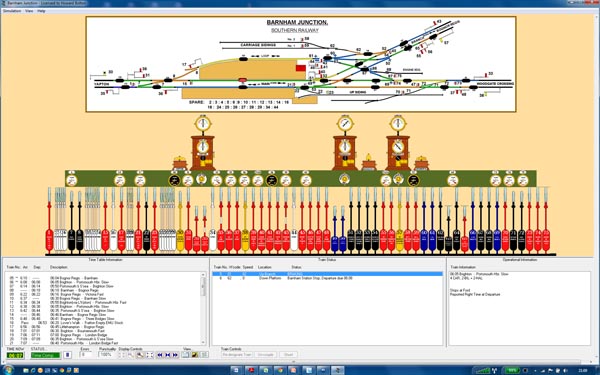Click the third View panel icon
The height and width of the screenshot is (375, 600).
204,355
